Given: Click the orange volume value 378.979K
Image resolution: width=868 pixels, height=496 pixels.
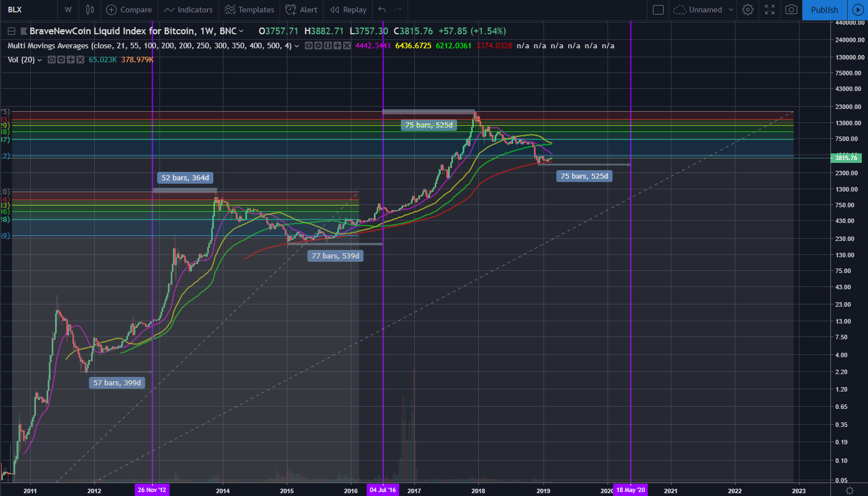Looking at the screenshot, I should click(x=137, y=60).
